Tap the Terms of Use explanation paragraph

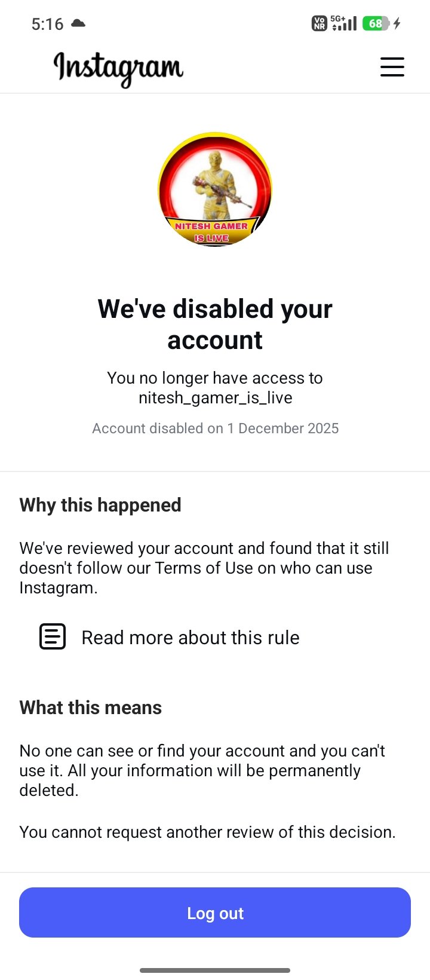coord(204,568)
